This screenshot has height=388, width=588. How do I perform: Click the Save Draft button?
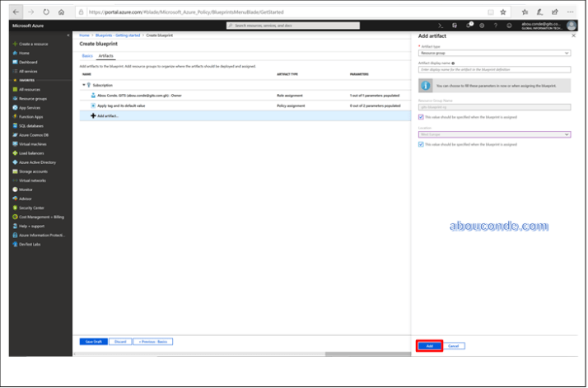pos(92,341)
